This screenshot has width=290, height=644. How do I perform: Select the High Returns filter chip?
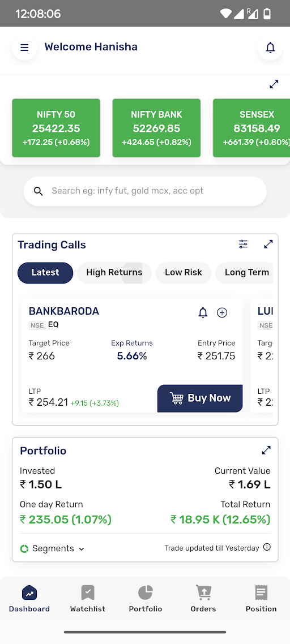(114, 273)
